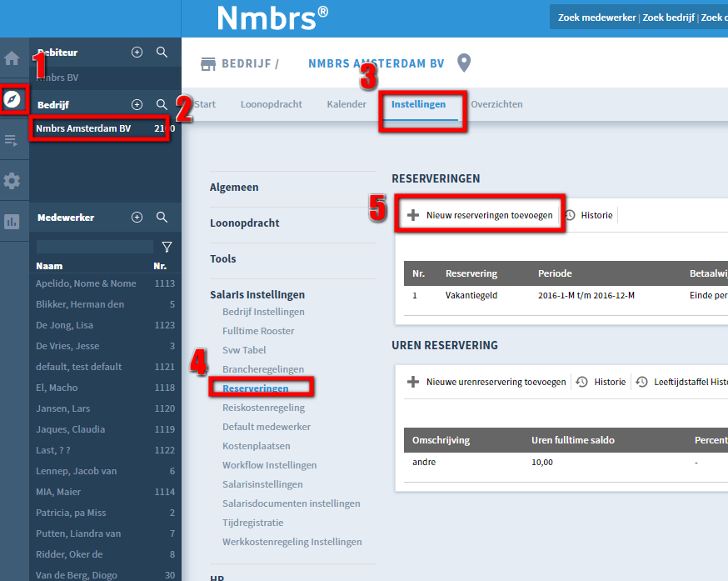The image size is (728, 581).
Task: Expand the Loonopdracht settings section
Action: pos(245,223)
